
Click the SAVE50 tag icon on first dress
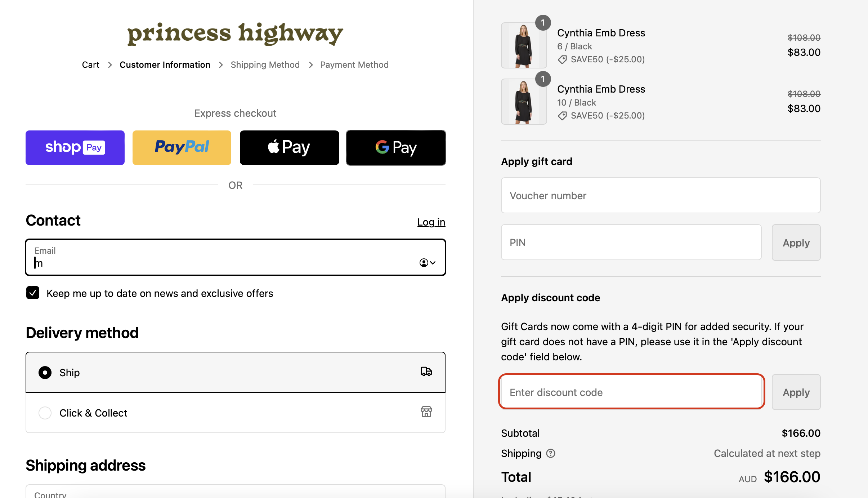click(562, 59)
